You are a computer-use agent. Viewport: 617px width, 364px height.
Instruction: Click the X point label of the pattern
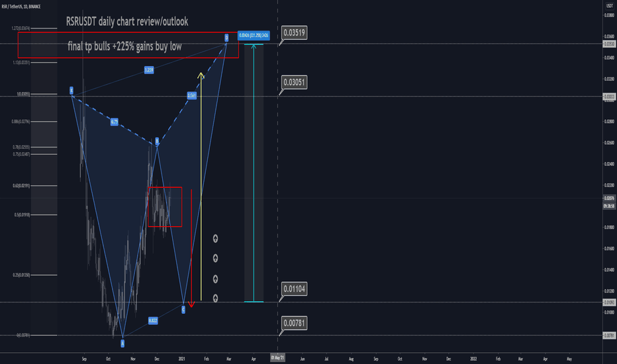(71, 90)
